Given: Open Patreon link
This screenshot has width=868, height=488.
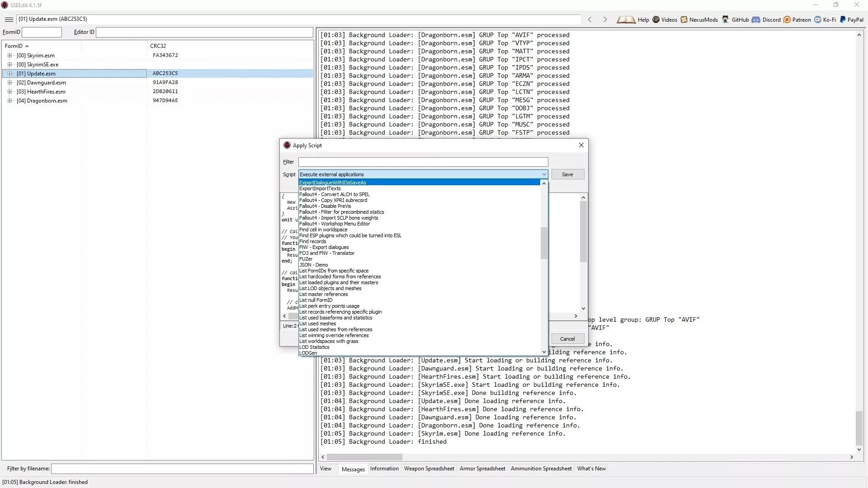Looking at the screenshot, I should [x=797, y=19].
